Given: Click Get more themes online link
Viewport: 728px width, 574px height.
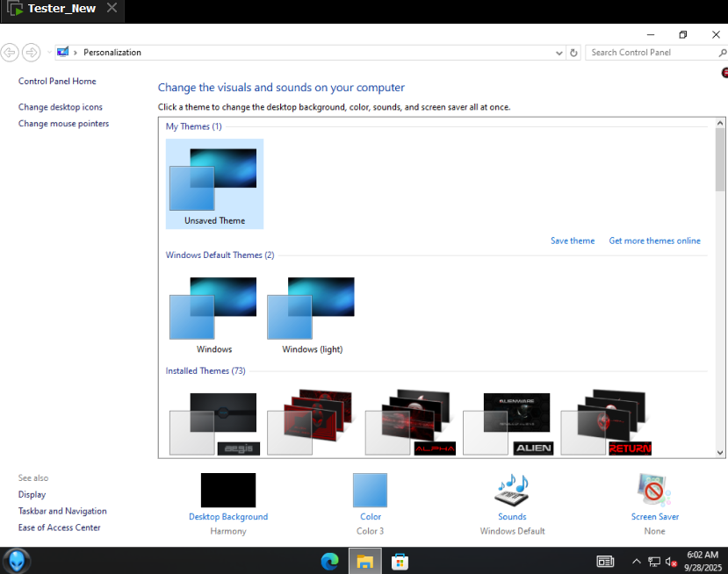Looking at the screenshot, I should (654, 240).
